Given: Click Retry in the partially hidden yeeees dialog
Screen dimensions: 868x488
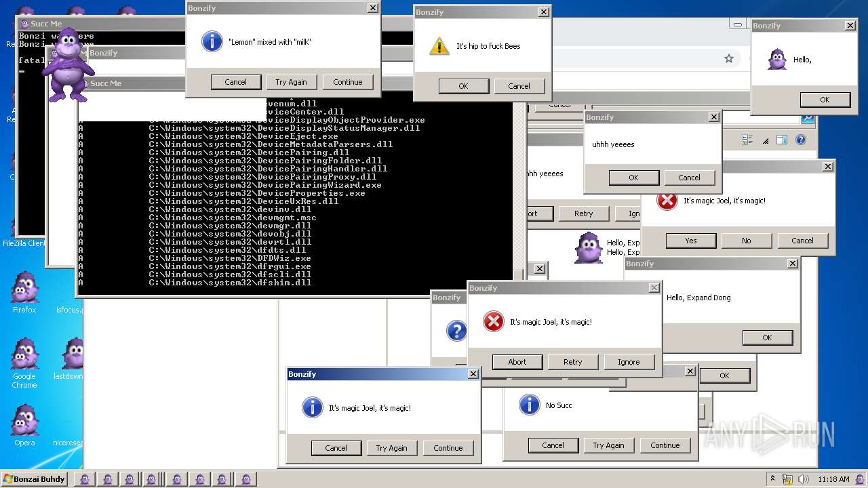Looking at the screenshot, I should tap(583, 213).
